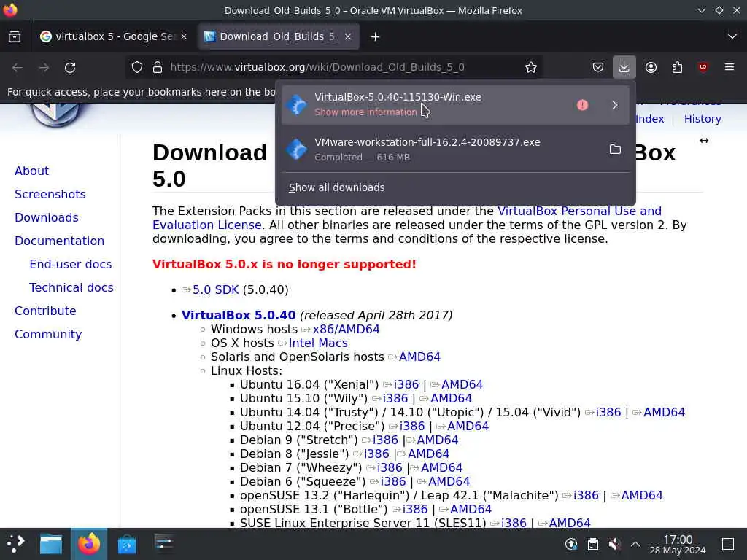Open KDE application launcher
The image size is (747, 560).
(16, 544)
